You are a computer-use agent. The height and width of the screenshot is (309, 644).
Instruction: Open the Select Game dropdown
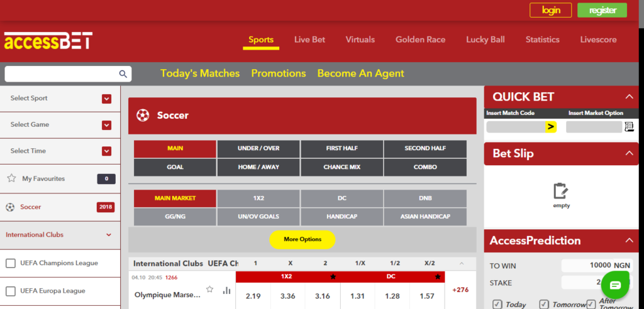click(x=107, y=125)
